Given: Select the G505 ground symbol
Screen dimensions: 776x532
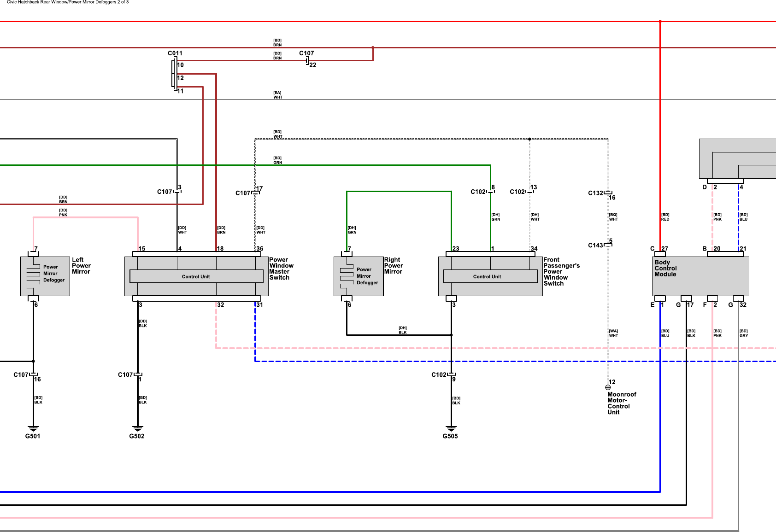Looking at the screenshot, I should pos(451,428).
